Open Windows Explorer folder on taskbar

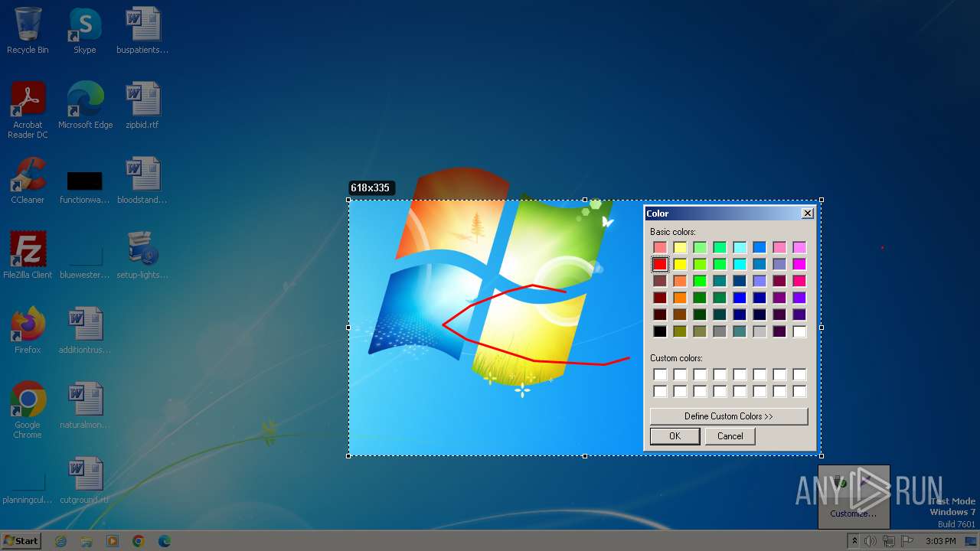pyautogui.click(x=87, y=541)
